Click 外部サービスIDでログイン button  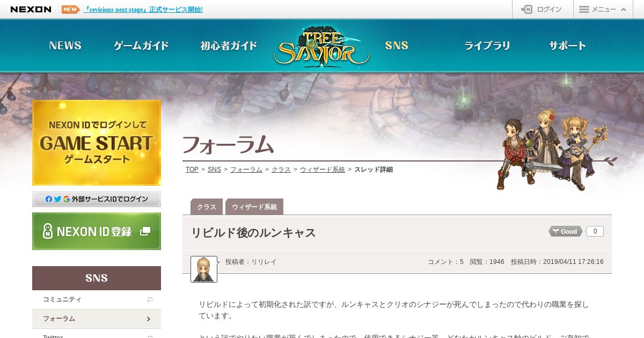(97, 199)
